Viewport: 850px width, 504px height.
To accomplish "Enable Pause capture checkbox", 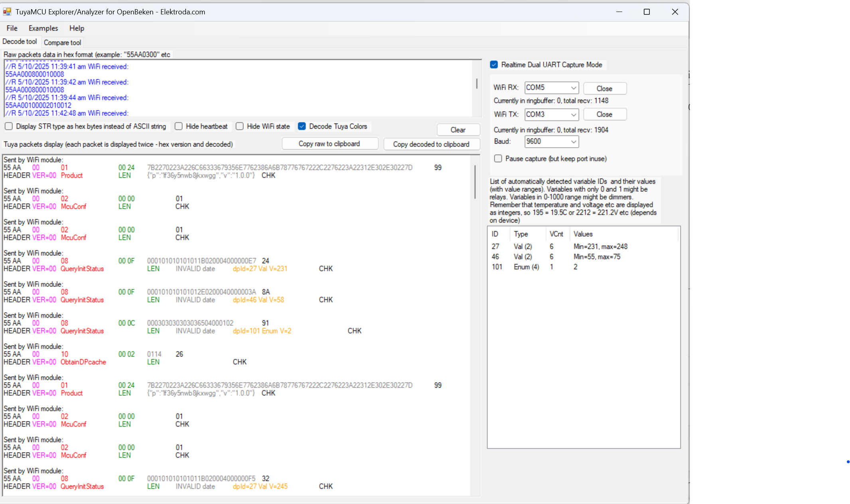I will [498, 159].
